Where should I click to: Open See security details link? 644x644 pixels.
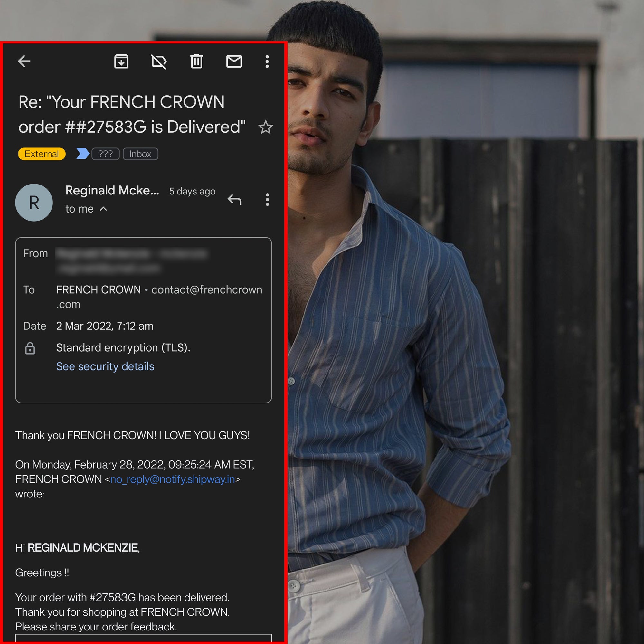(105, 366)
